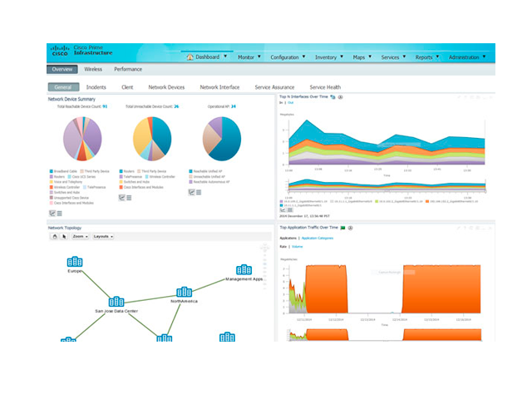Open the Service Assurance sub-tab
The height and width of the screenshot is (399, 532).
(x=274, y=87)
